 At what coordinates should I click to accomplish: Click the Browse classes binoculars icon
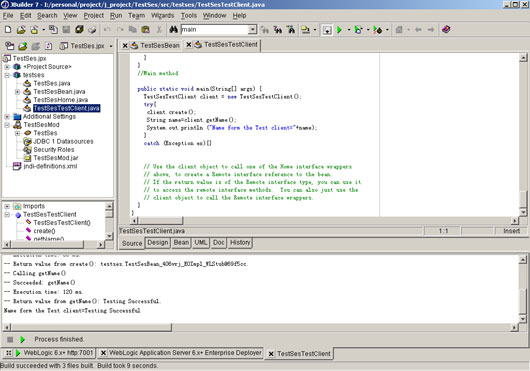coord(291,30)
